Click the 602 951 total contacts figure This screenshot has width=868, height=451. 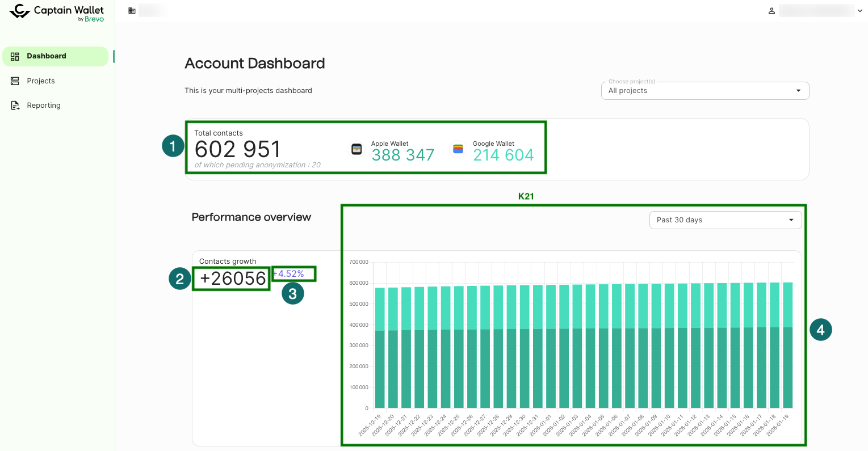point(237,150)
